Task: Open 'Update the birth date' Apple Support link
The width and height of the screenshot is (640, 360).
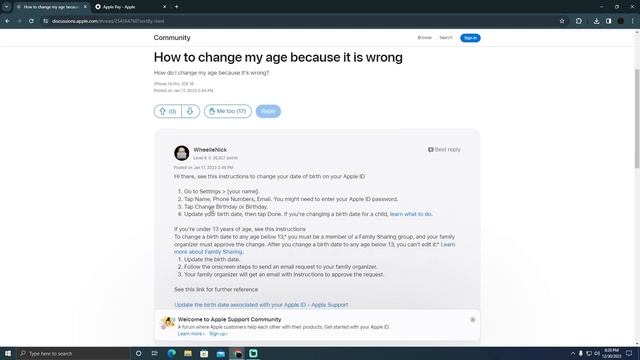Action: point(261,304)
